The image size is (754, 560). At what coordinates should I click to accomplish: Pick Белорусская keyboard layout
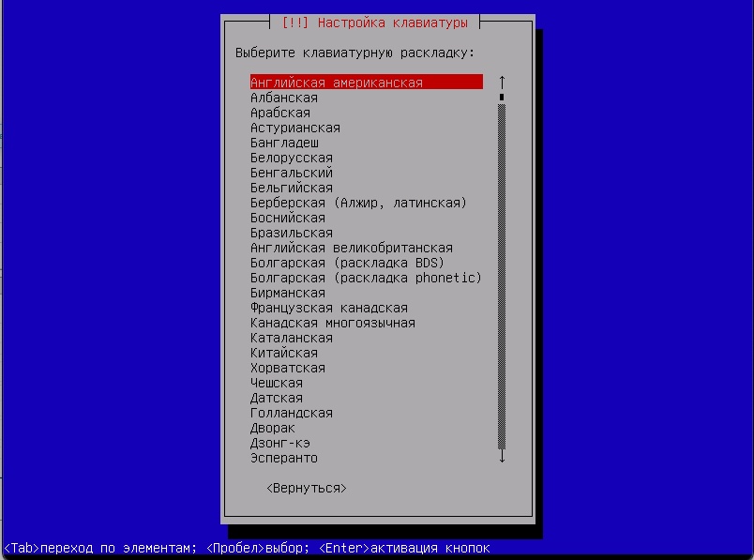pyautogui.click(x=292, y=158)
